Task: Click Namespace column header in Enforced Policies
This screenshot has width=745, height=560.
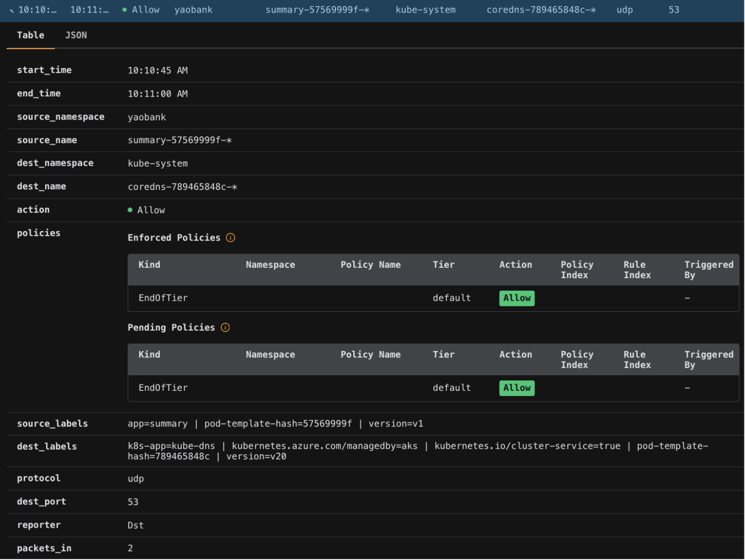Action: [x=270, y=265]
